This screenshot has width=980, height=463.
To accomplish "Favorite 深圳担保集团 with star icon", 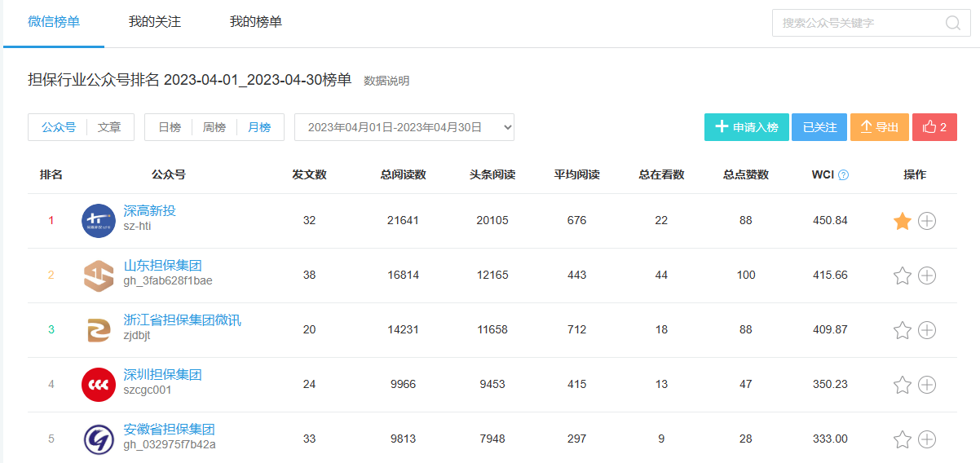I will click(x=902, y=385).
